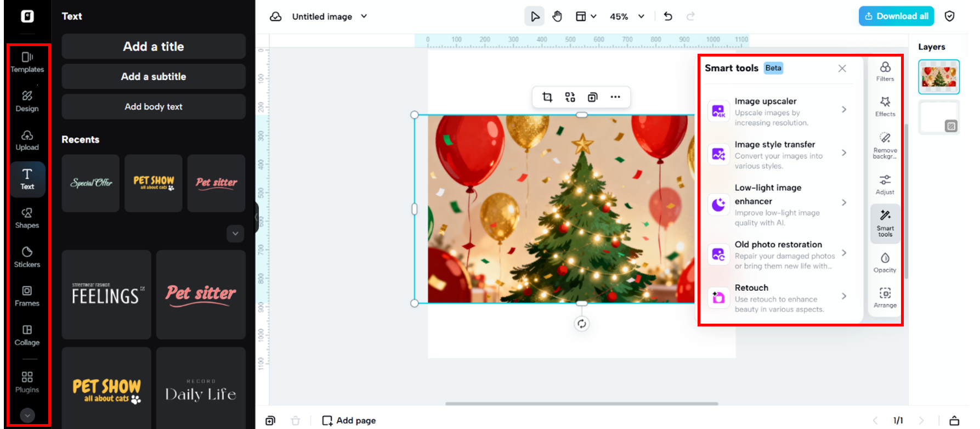Open the 45% zoom dropdown

627,16
